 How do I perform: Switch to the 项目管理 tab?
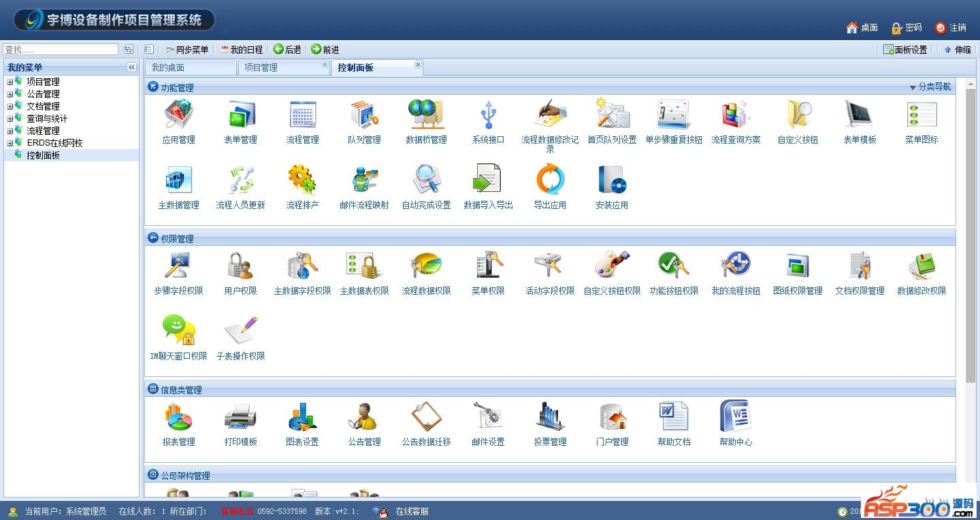pyautogui.click(x=284, y=67)
